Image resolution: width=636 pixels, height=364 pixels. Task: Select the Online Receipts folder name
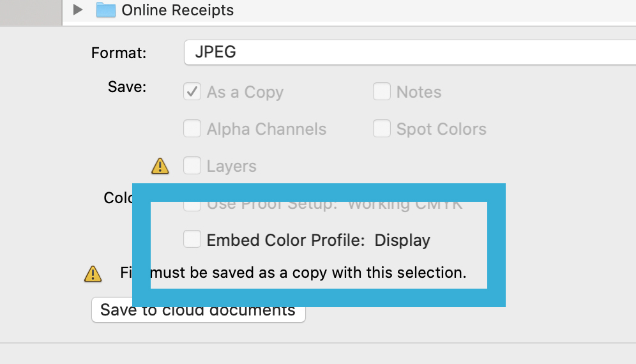tap(178, 10)
